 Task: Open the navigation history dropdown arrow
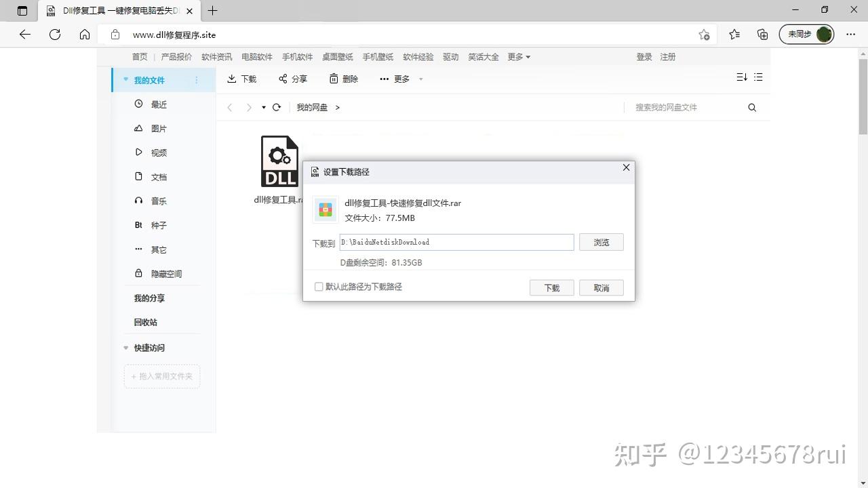[x=264, y=107]
